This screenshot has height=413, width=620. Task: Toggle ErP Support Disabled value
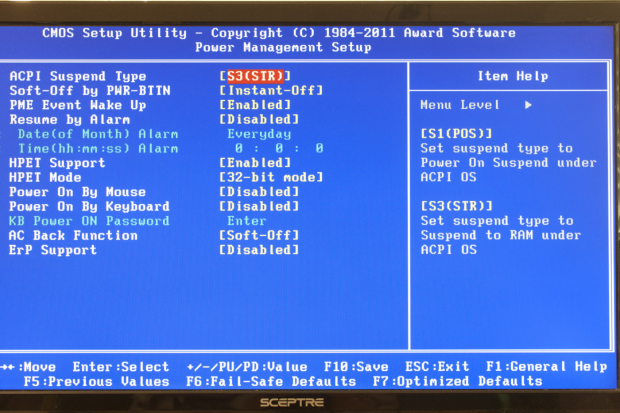[x=259, y=250]
